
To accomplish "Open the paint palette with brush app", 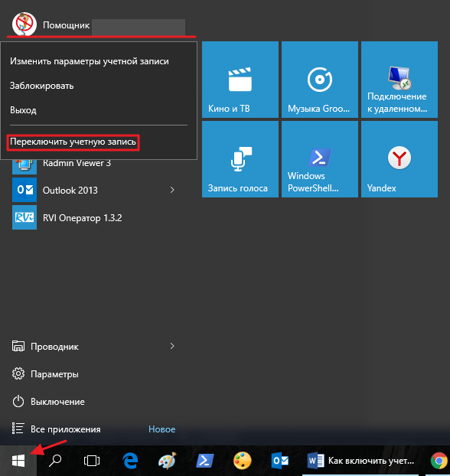I will tap(168, 461).
